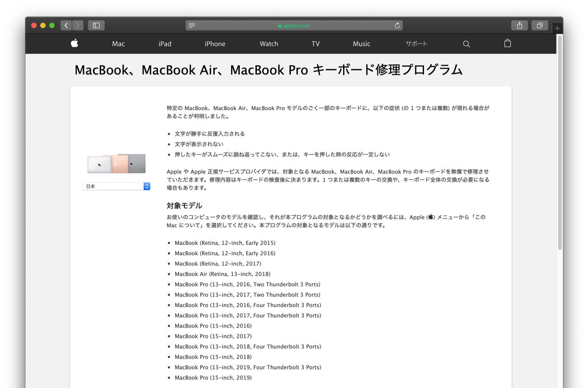Open the Music menu item

tap(361, 44)
